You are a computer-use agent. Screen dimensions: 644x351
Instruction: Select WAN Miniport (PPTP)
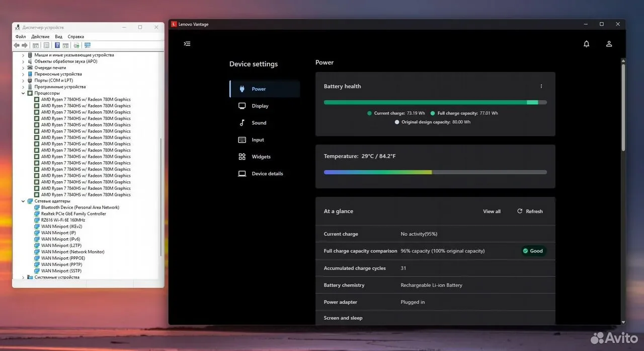(61, 264)
